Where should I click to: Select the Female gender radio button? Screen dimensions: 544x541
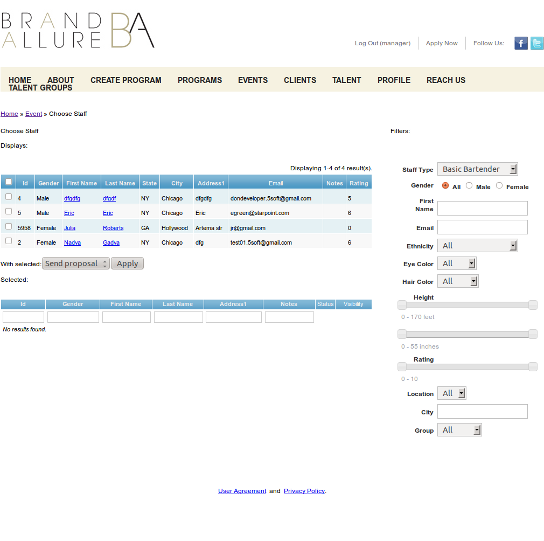pos(499,186)
